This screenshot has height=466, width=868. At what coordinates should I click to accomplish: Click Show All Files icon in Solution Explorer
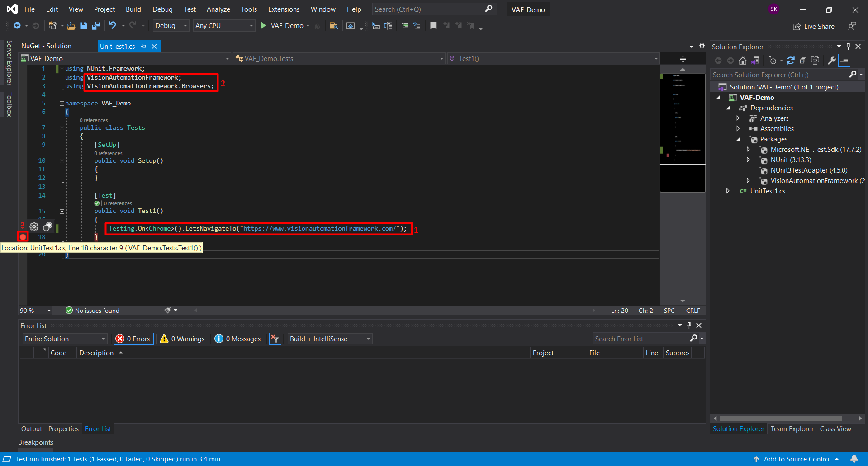tap(815, 61)
